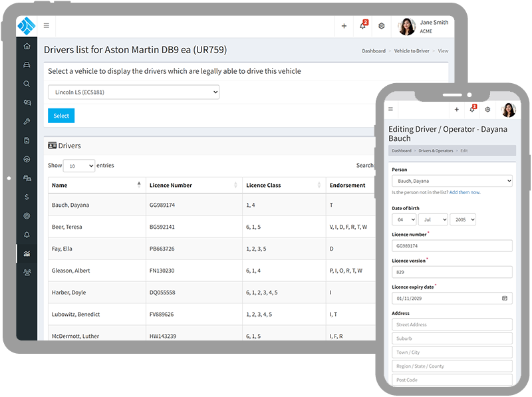
Task: Click the Post Code input field
Action: [x=452, y=380]
